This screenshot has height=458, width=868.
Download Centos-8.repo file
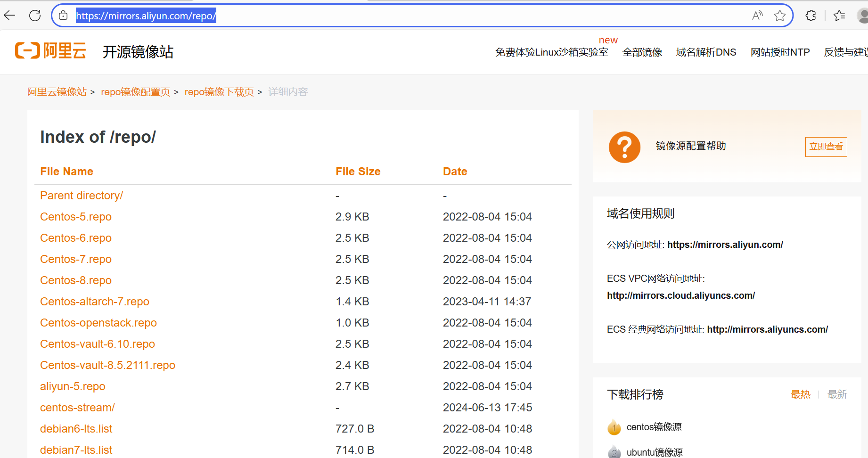coord(76,280)
